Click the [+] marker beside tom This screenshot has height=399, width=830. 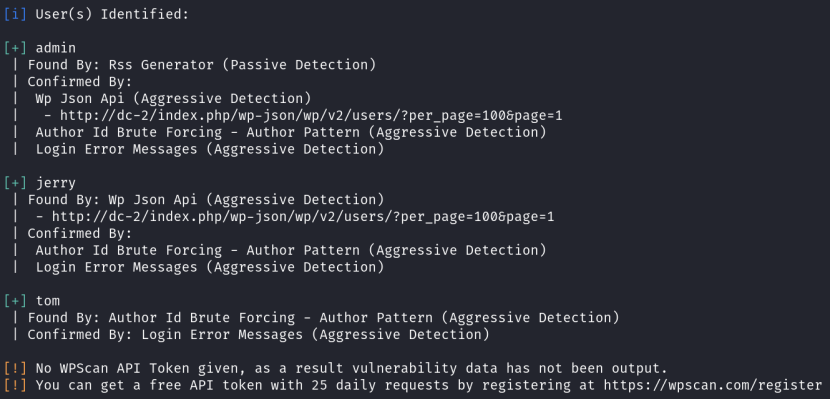(15, 301)
